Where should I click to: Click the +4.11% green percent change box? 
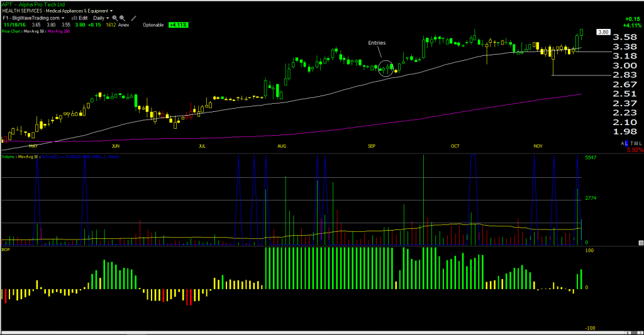[x=178, y=25]
